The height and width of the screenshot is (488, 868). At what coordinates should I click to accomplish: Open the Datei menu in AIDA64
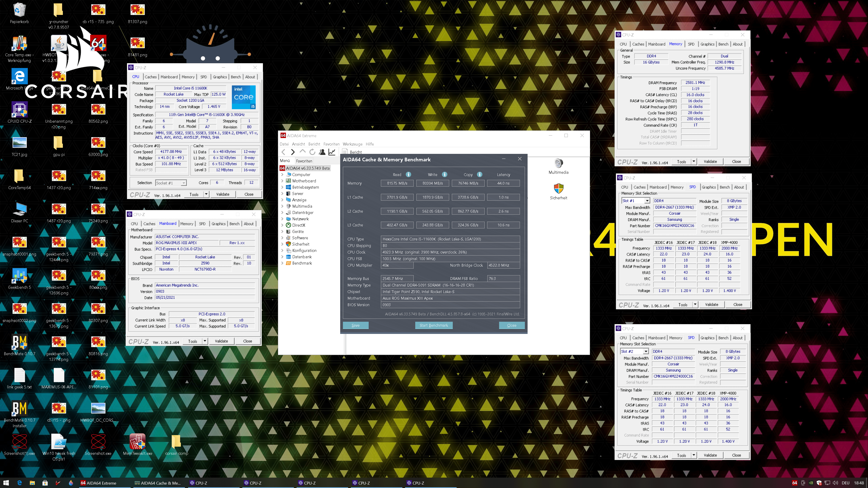click(x=284, y=144)
